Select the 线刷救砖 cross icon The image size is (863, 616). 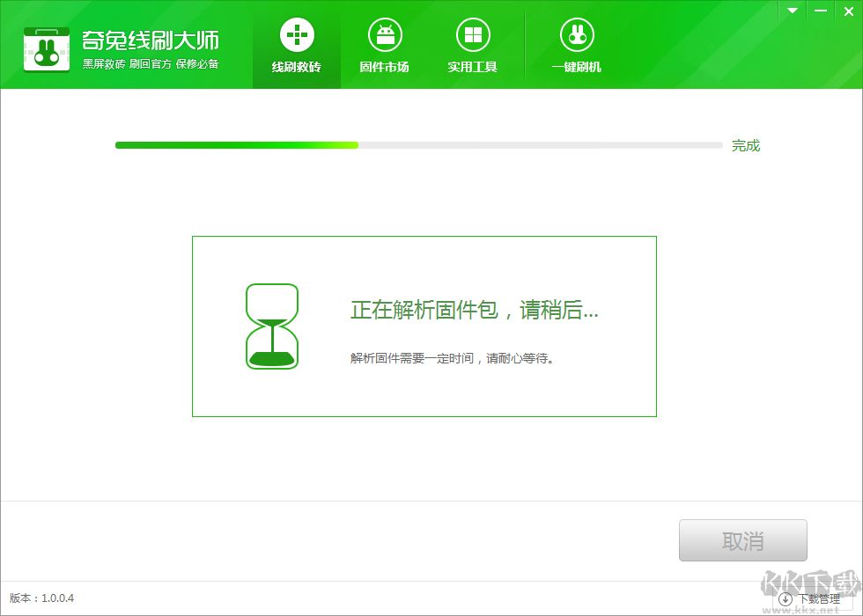pyautogui.click(x=296, y=33)
